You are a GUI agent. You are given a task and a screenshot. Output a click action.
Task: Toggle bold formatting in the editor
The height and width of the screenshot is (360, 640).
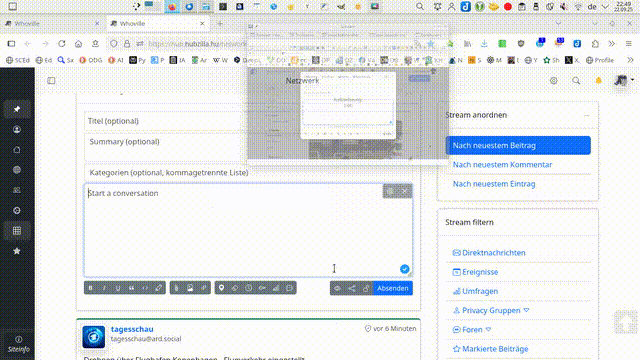(91, 288)
